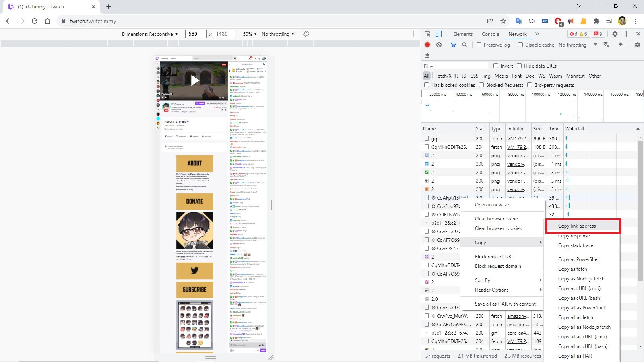Image resolution: width=644 pixels, height=362 pixels.
Task: Click the network requests vertical scrollbar
Action: 640,211
